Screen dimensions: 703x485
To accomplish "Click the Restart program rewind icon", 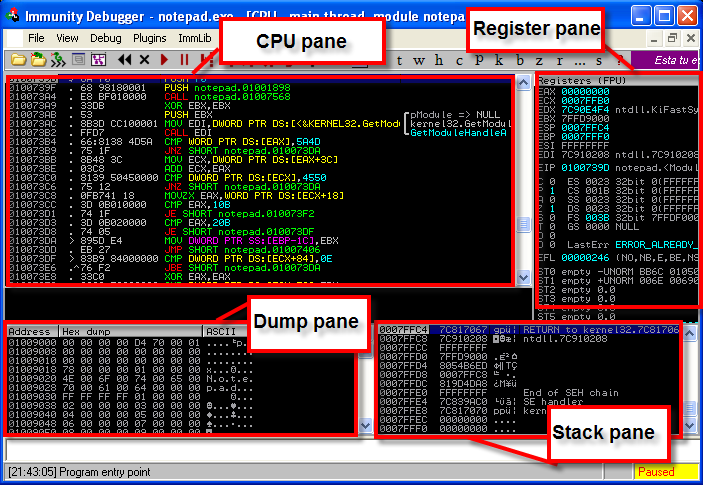I will (125, 60).
